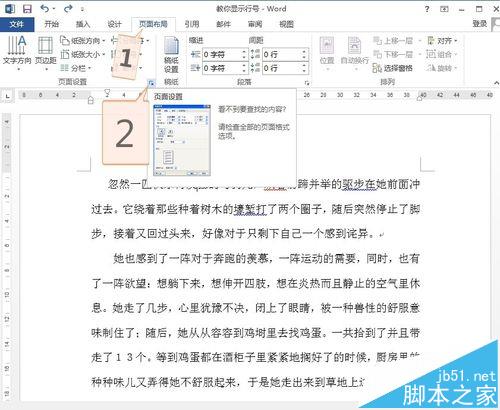This screenshot has width=500, height=410.
Task: Click the tab stop selector on ruler
Action: (7, 97)
